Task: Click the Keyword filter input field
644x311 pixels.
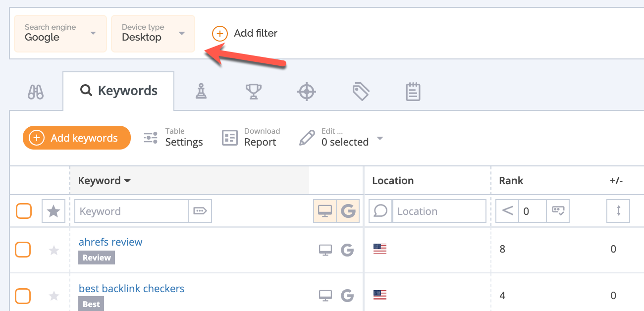Action: (131, 211)
